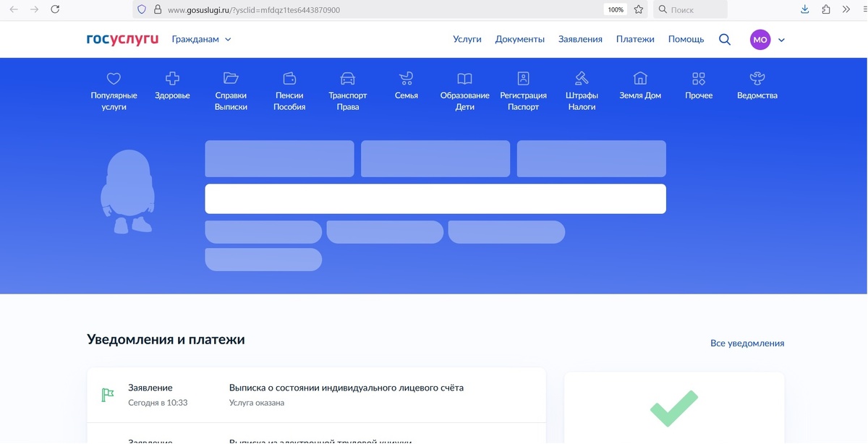Open the Помощь menu item

686,40
